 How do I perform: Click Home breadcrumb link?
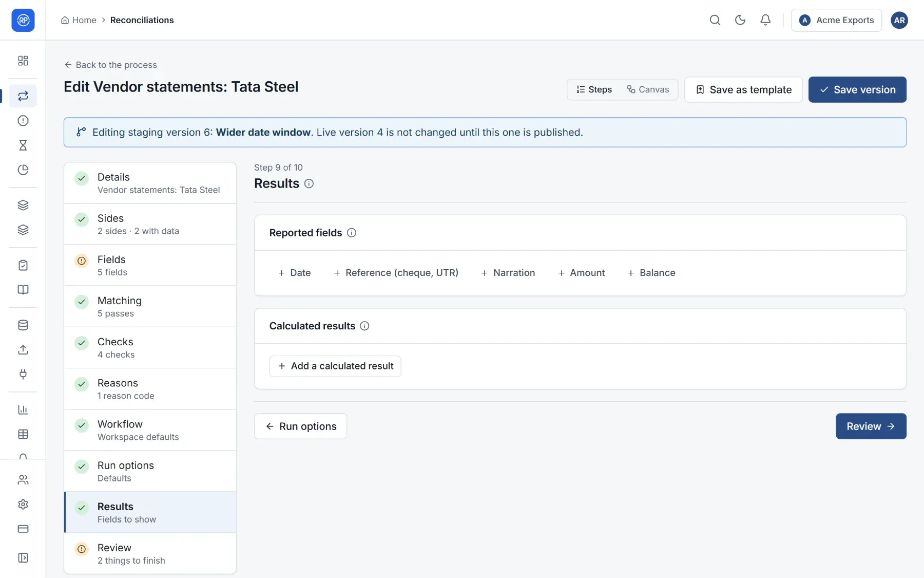coord(79,20)
